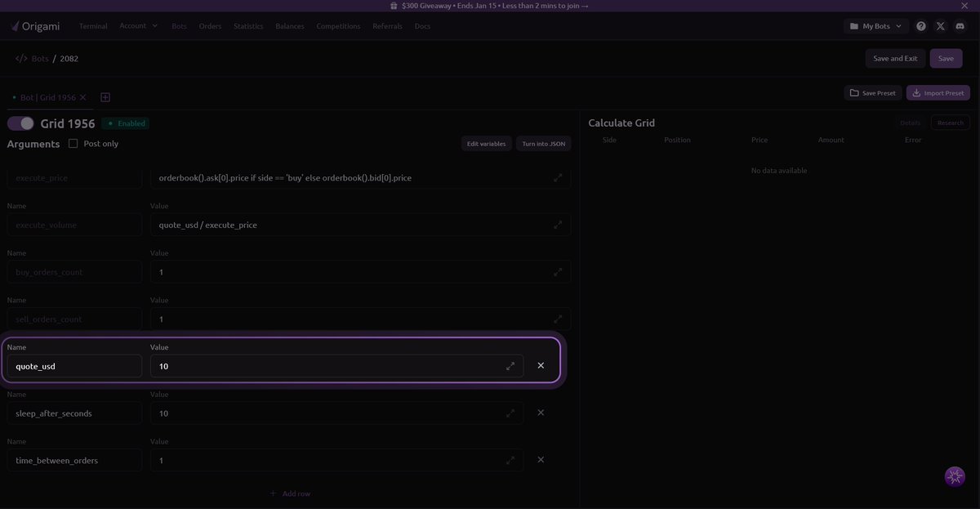The width and height of the screenshot is (980, 509).
Task: Click the code brackets icon before Bots
Action: (21, 59)
